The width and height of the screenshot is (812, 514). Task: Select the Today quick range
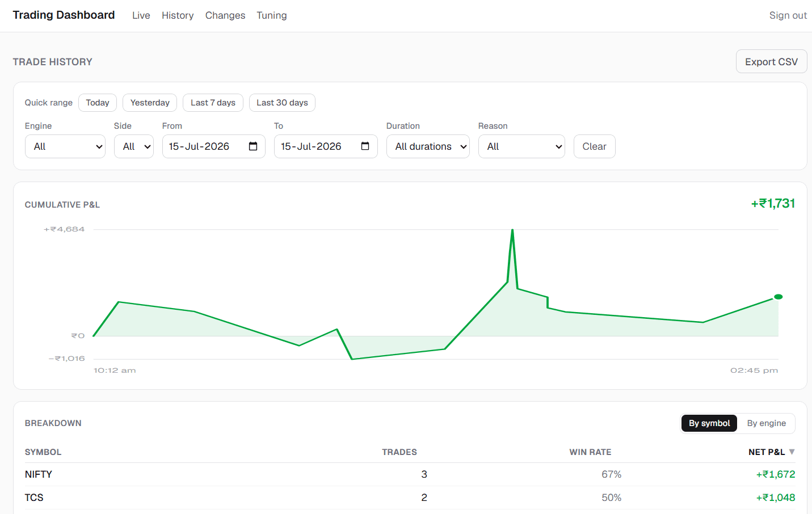pyautogui.click(x=98, y=103)
